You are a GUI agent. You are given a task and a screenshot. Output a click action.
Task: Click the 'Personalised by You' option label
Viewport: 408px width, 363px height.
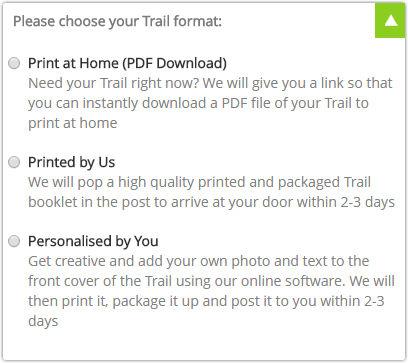pos(93,241)
